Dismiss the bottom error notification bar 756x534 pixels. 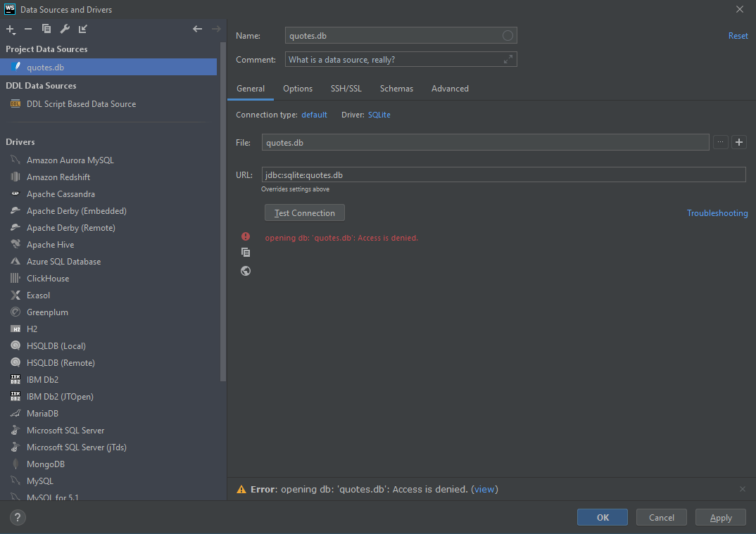[x=743, y=489]
